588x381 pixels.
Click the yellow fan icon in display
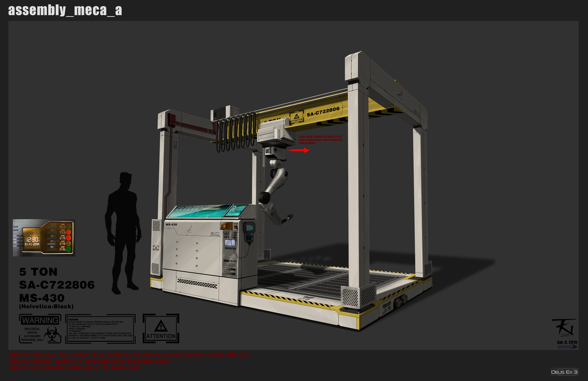68,243
